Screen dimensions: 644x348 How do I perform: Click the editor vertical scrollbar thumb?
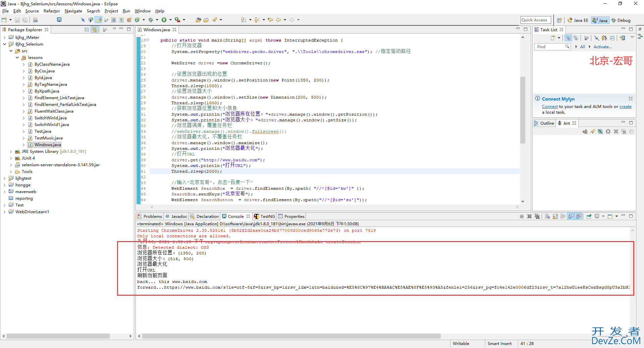click(x=523, y=110)
